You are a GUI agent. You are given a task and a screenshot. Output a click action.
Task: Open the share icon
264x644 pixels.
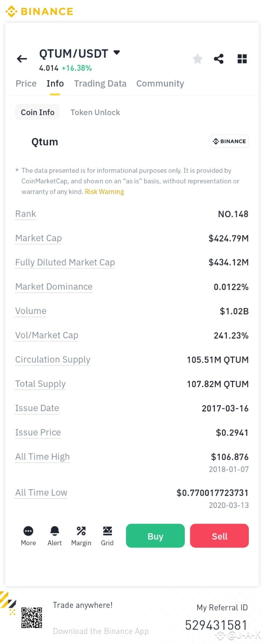click(218, 59)
